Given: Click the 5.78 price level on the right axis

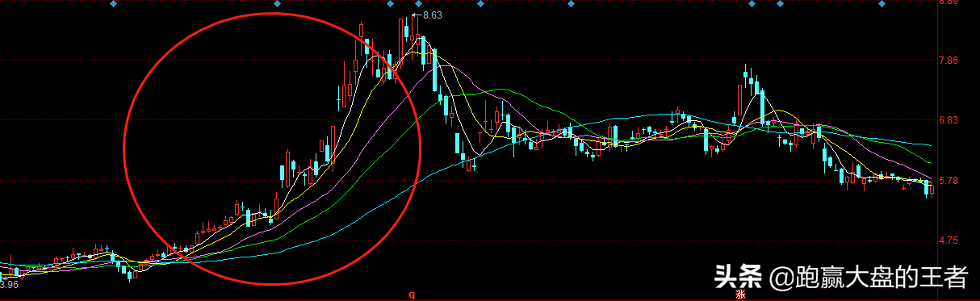Looking at the screenshot, I should point(948,181).
